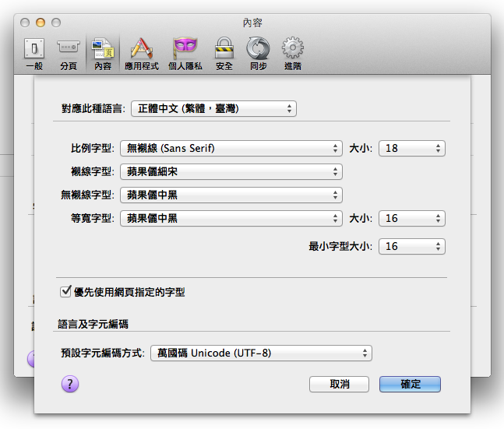The height and width of the screenshot is (429, 504).
Task: Open the 一般 (General) preferences pane
Action: tap(34, 54)
